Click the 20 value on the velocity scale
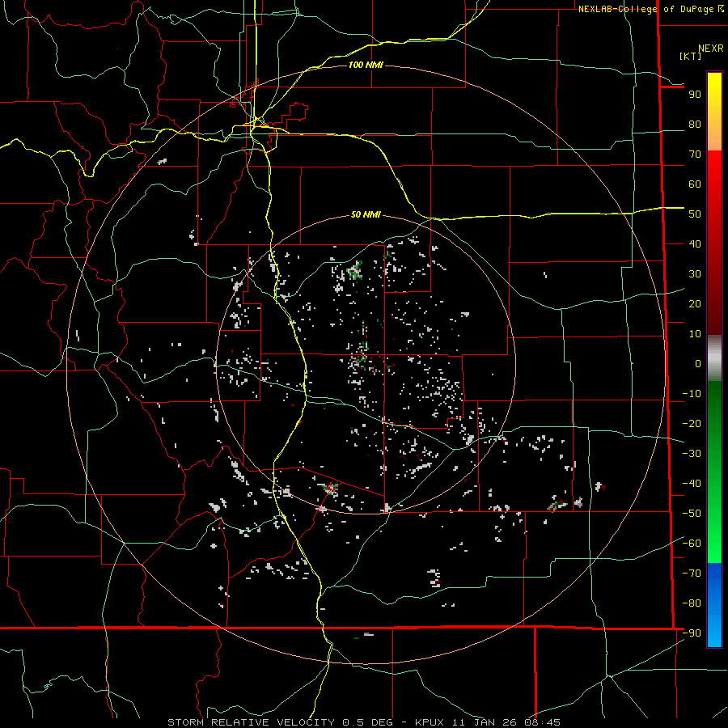 pos(695,304)
